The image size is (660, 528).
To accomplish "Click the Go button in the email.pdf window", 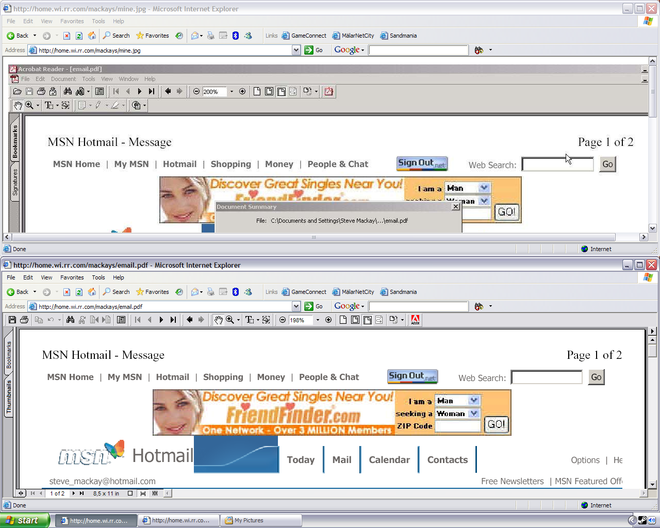I will point(313,307).
